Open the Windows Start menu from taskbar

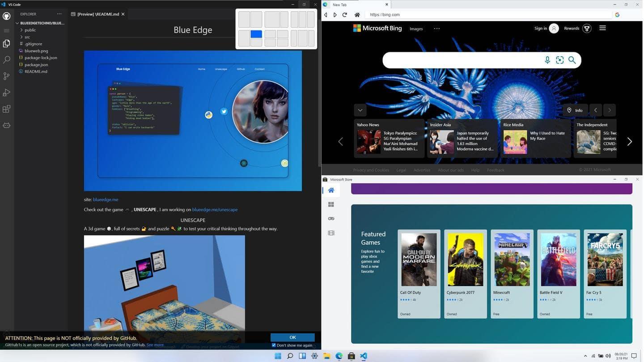click(x=278, y=356)
